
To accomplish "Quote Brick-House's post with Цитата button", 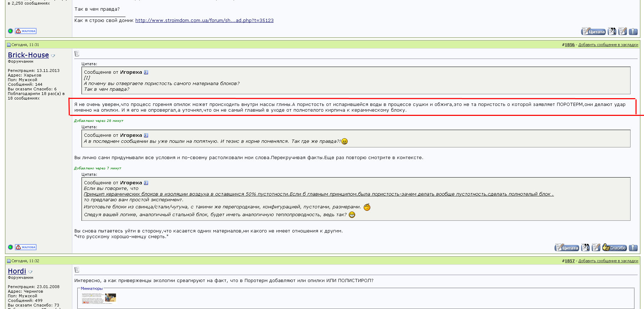I will pos(567,248).
